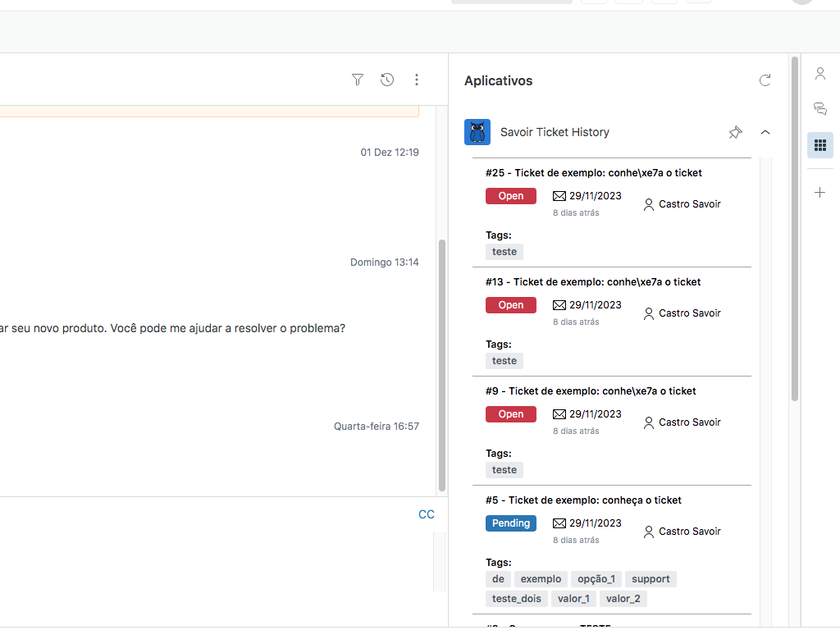Open the user profile sidebar icon
The height and width of the screenshot is (630, 840).
tap(819, 74)
